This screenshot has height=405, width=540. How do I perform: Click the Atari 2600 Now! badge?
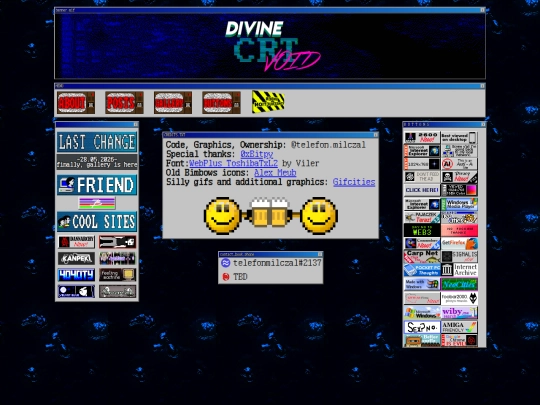click(x=422, y=137)
